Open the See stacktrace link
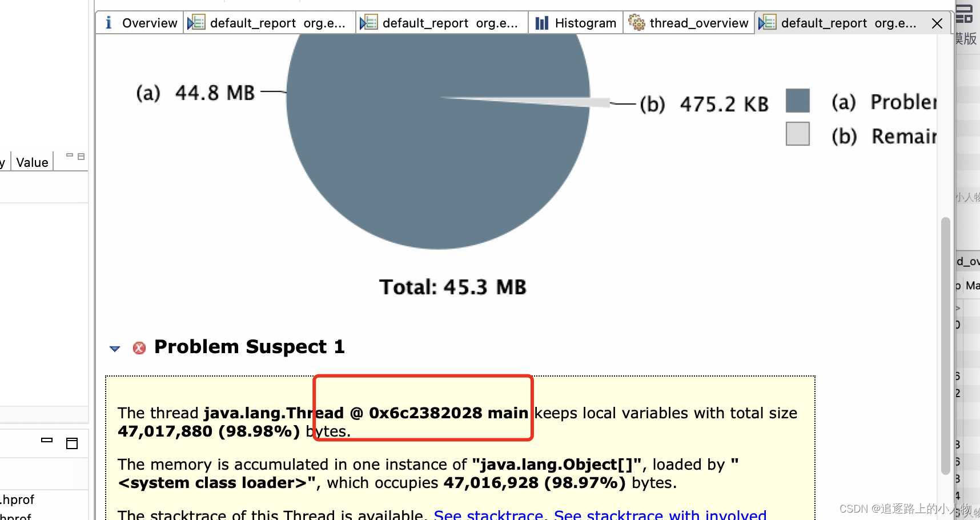The image size is (980, 520). coord(488,515)
